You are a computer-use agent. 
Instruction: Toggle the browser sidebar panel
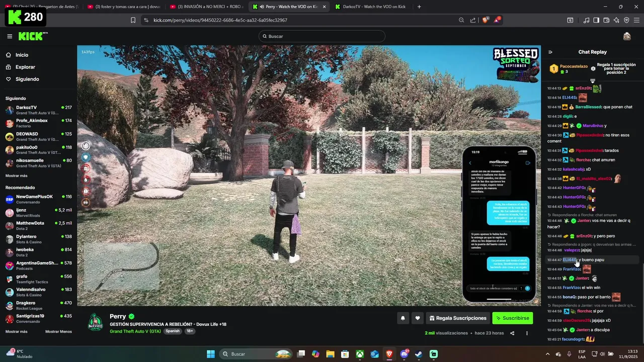596,20
